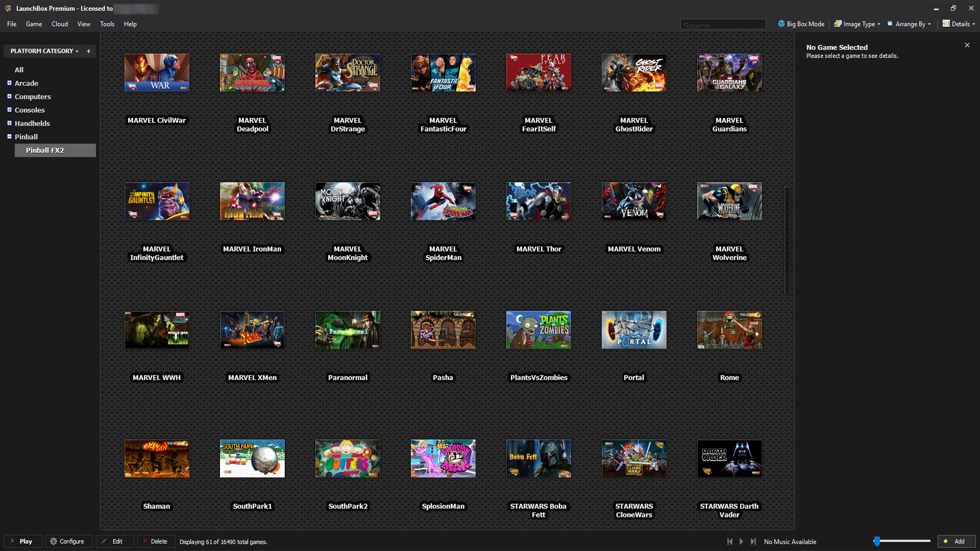Select the Pasha table thumbnail

pos(443,330)
